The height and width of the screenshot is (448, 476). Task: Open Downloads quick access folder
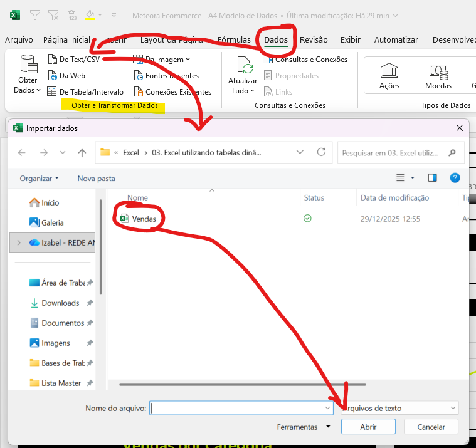(60, 303)
